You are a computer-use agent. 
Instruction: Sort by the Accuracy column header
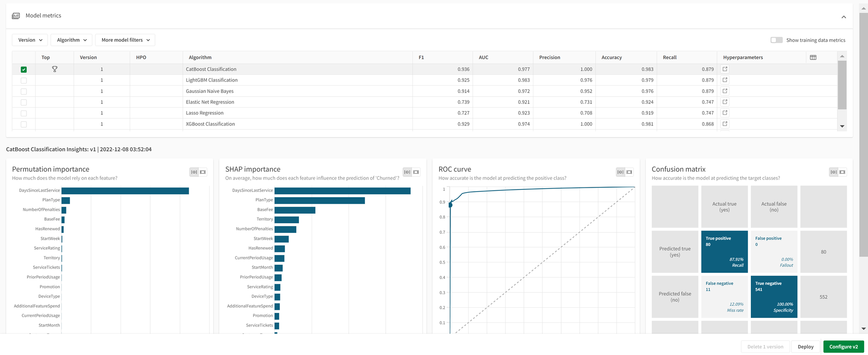pyautogui.click(x=626, y=57)
